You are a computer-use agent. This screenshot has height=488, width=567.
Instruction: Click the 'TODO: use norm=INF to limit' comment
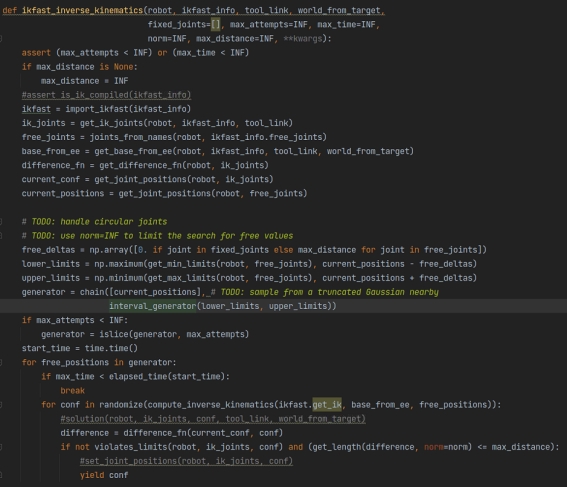pyautogui.click(x=162, y=236)
